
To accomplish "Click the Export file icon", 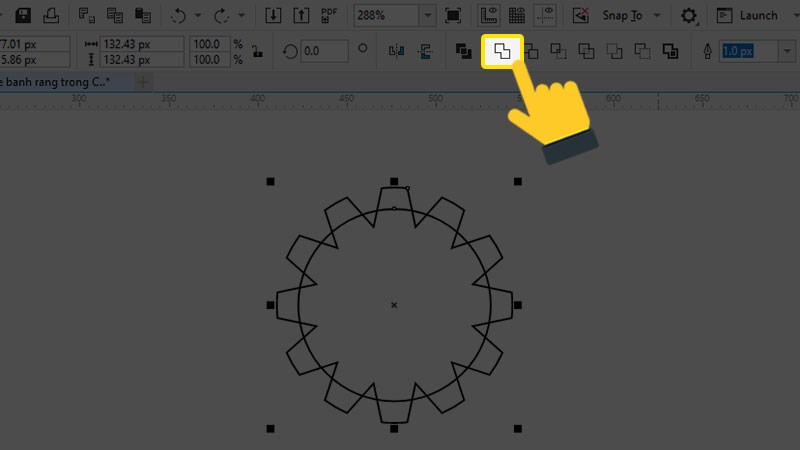I will point(301,15).
